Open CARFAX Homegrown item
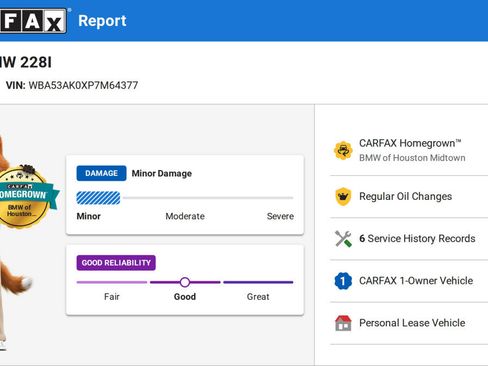 [x=409, y=150]
